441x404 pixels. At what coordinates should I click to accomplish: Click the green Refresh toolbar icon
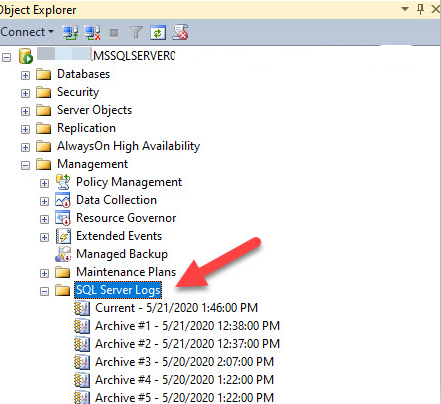click(158, 33)
